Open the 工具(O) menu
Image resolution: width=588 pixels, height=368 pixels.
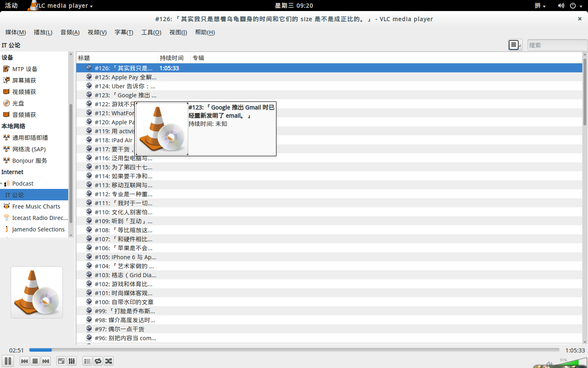151,32
